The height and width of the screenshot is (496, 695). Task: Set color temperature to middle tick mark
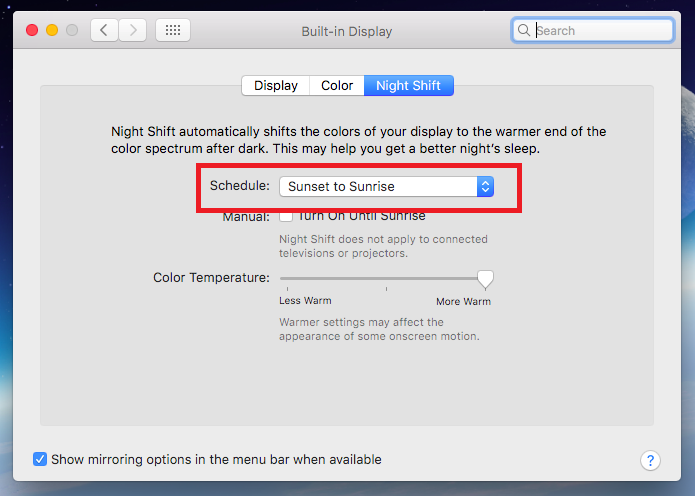click(387, 279)
